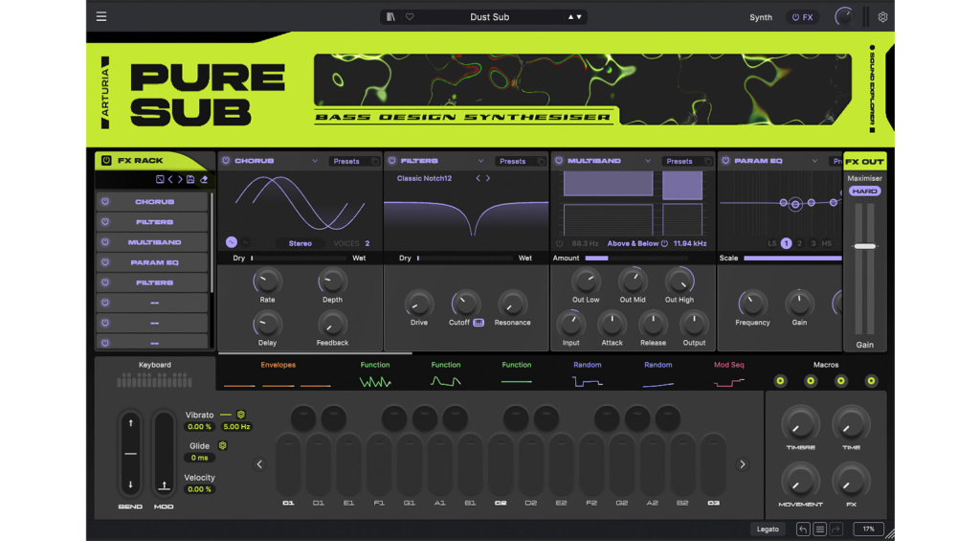Open the Chorus Presets dropdown
The image size is (980, 541).
pos(346,162)
